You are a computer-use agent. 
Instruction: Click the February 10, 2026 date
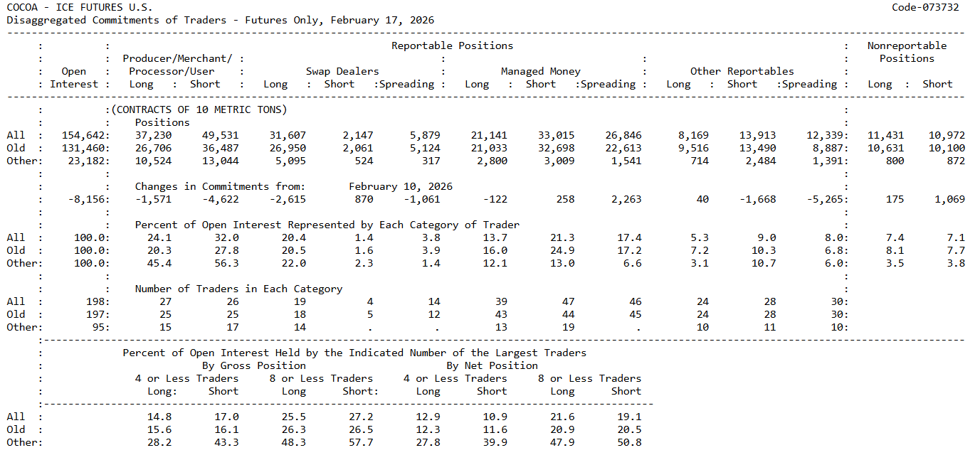click(x=400, y=186)
